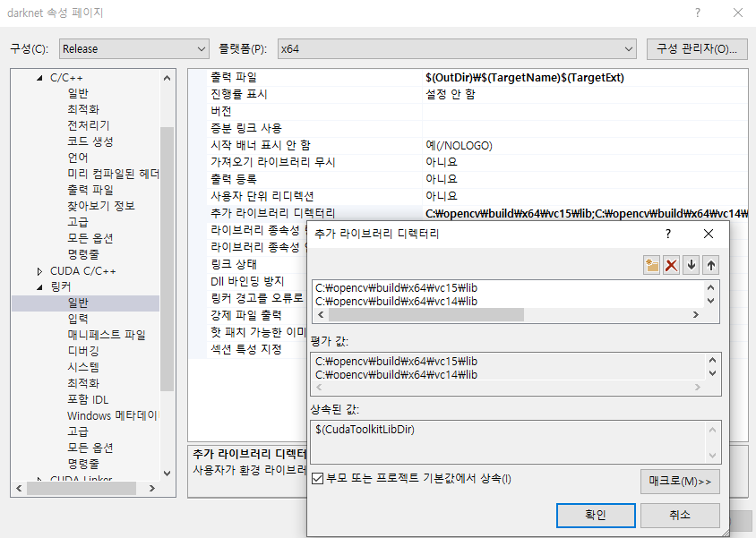Select 일반 under C/C++
This screenshot has height=538, width=756.
pos(78,93)
